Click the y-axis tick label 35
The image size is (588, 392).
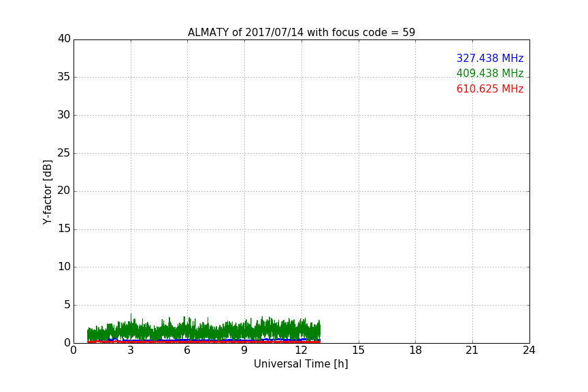(64, 77)
